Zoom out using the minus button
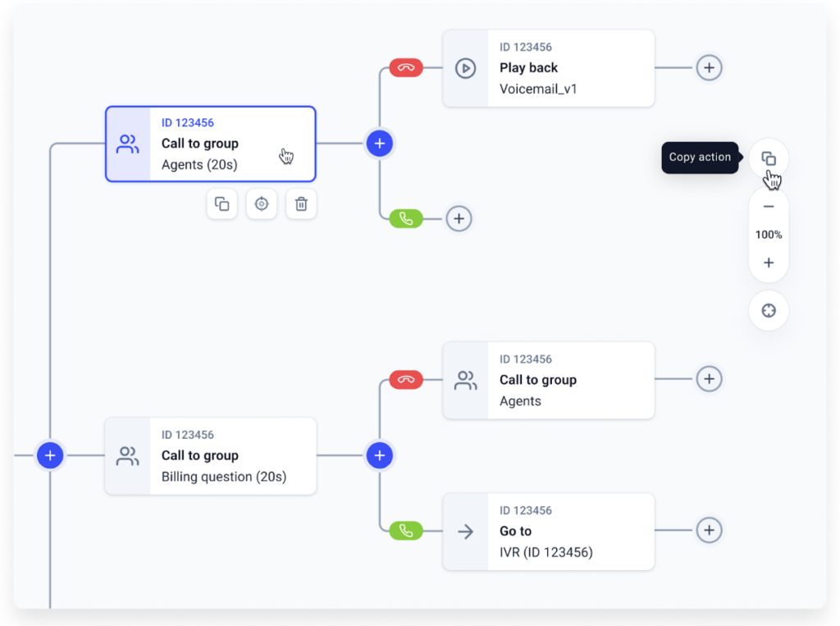840x626 pixels. coord(769,207)
